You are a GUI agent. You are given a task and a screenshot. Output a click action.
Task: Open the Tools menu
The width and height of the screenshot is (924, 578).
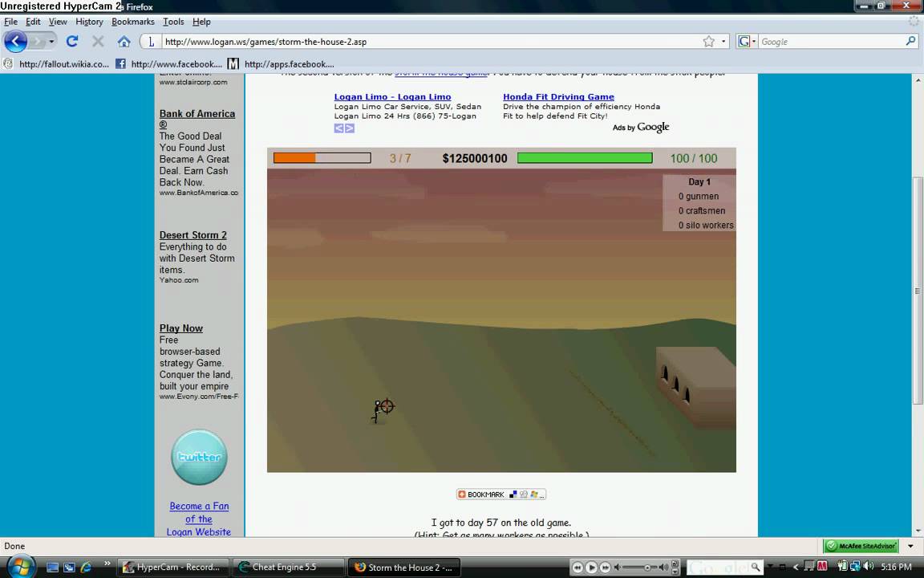[173, 22]
